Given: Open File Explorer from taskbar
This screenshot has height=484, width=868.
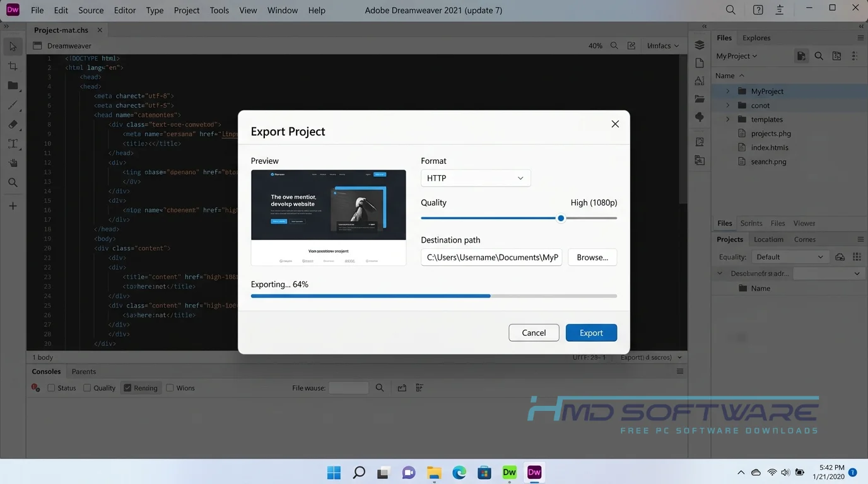Looking at the screenshot, I should coord(434,472).
